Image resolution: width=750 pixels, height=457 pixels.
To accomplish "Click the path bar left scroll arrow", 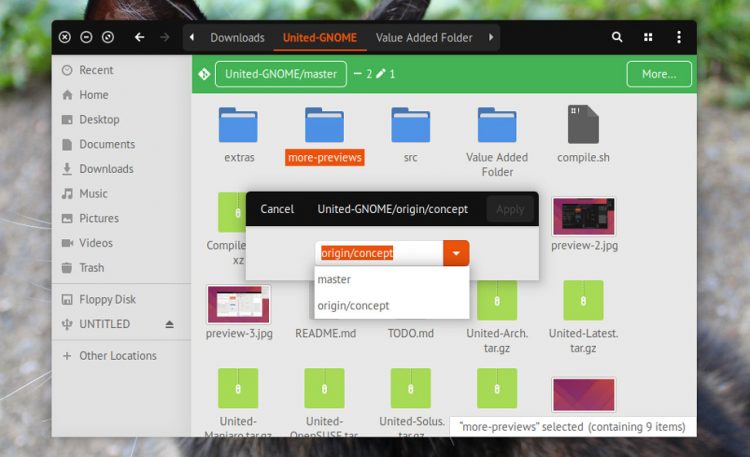I will (192, 37).
